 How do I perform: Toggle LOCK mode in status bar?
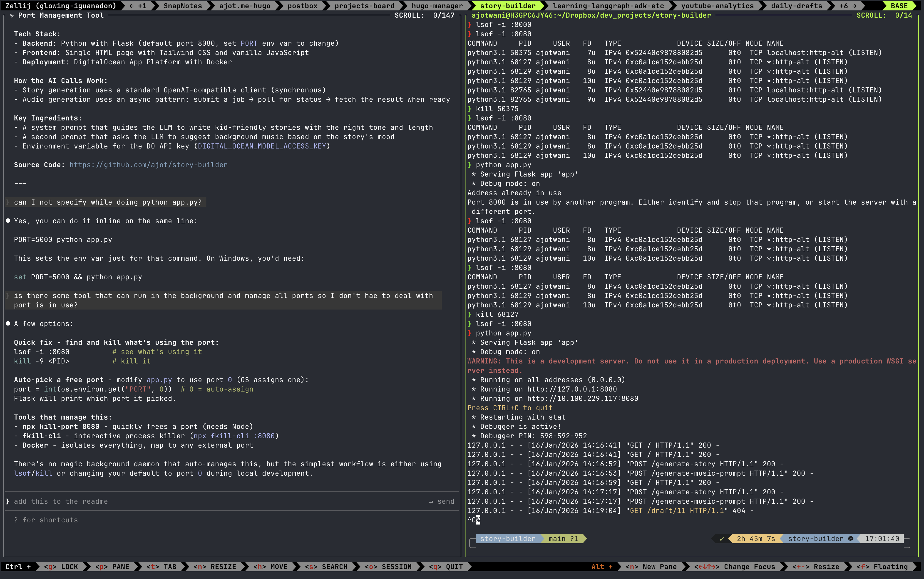click(x=61, y=566)
